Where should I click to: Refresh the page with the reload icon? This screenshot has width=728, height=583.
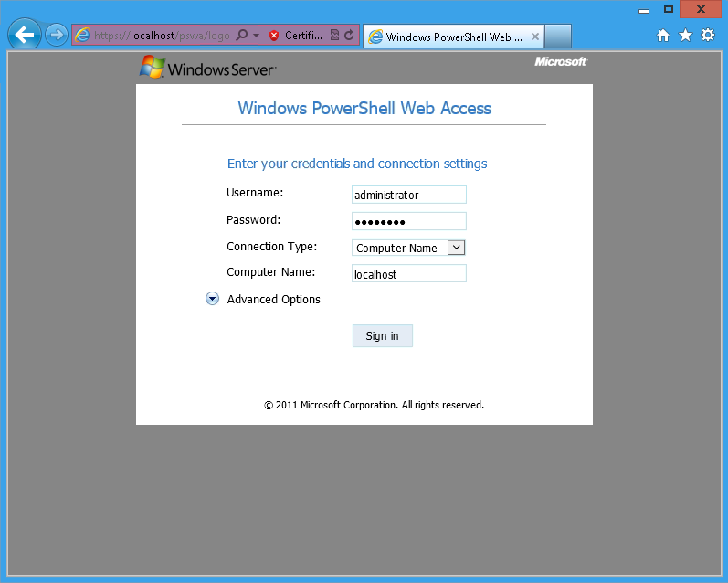[x=350, y=36]
